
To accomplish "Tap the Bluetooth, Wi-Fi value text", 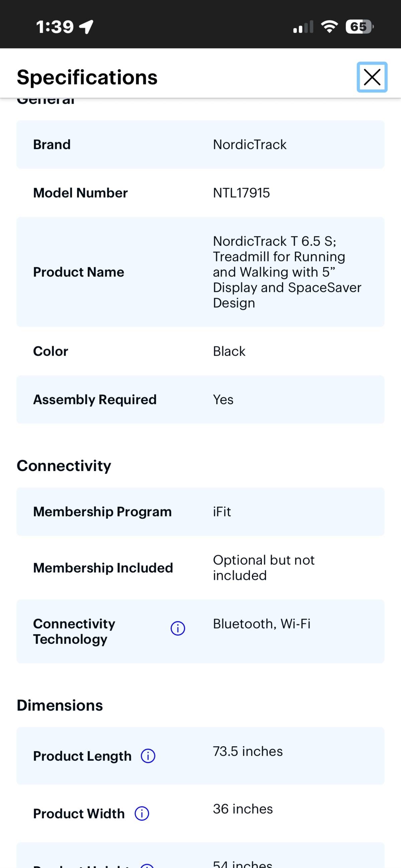I will [262, 624].
